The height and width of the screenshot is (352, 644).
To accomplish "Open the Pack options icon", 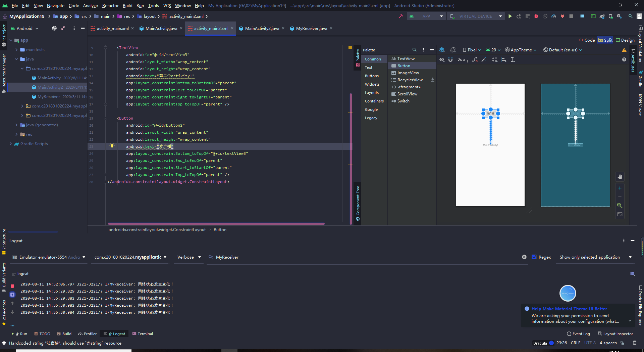I will click(x=495, y=59).
